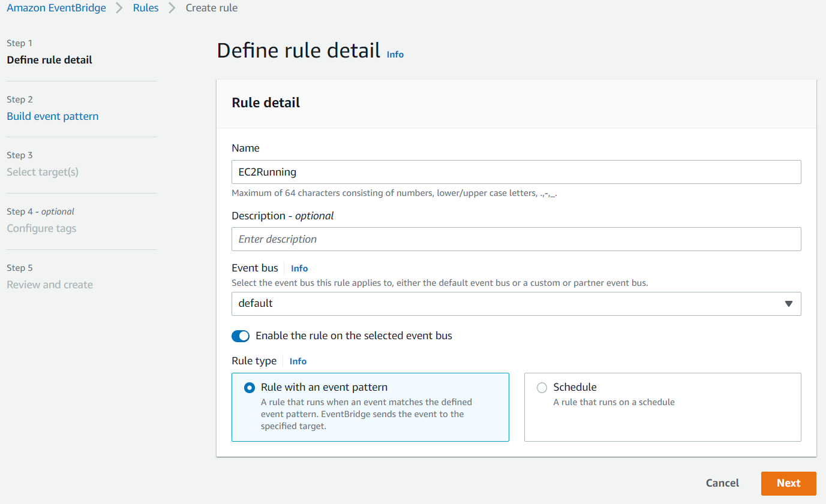Click the Name field containing EC2Running
This screenshot has height=504, width=826.
(516, 172)
